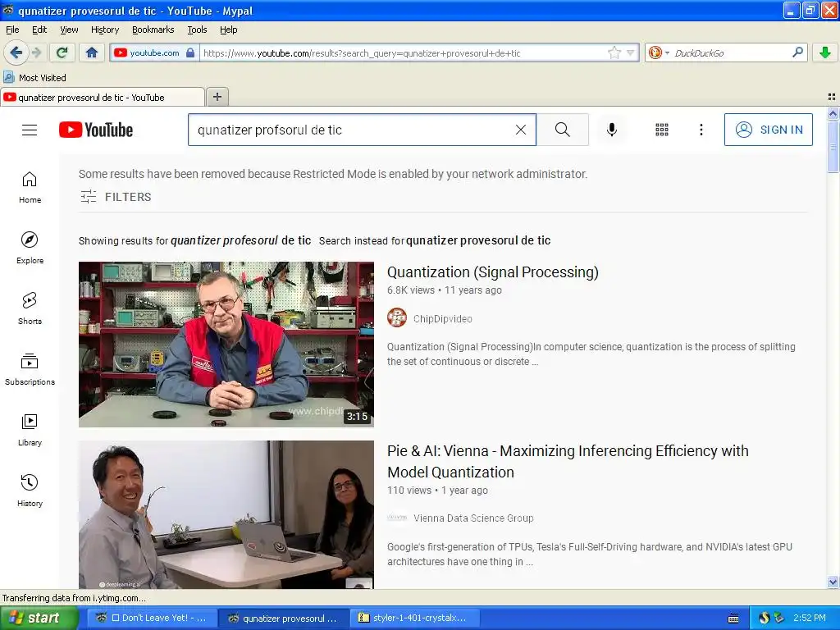Show all tabs via grid icon
Screen dimensions: 840x630
[x=832, y=97]
